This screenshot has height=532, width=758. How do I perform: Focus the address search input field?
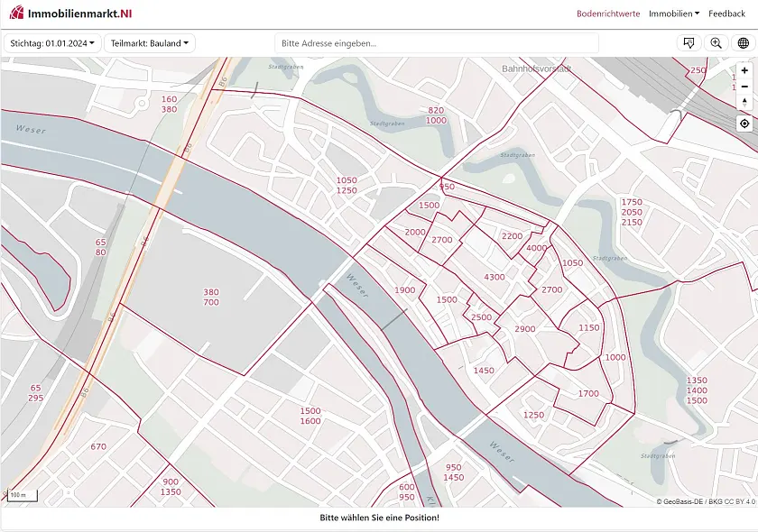[x=436, y=43]
